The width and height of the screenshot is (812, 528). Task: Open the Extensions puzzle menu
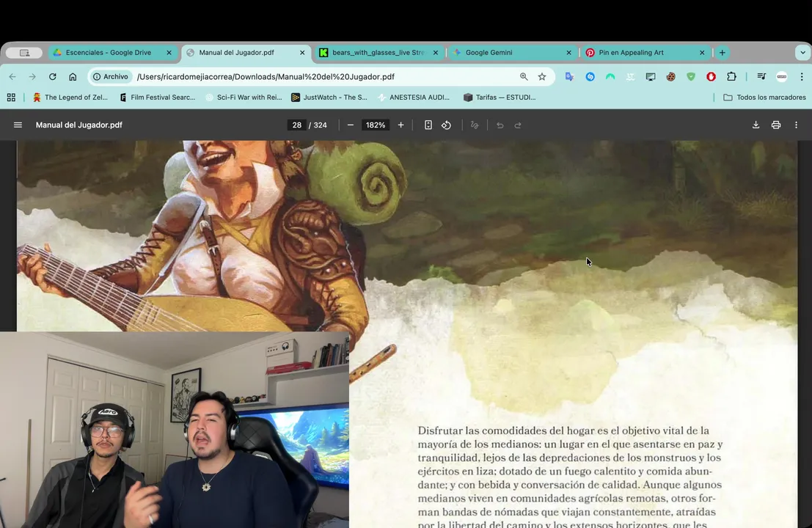coord(731,76)
